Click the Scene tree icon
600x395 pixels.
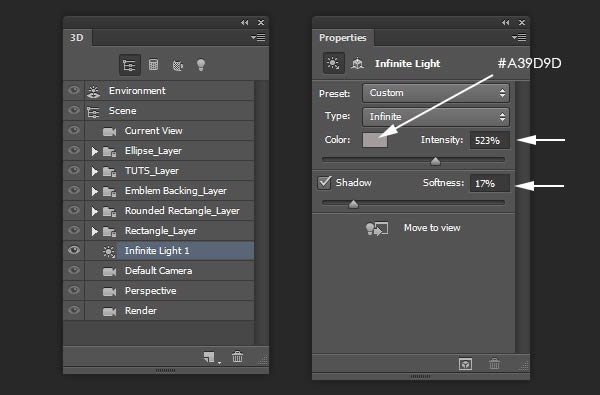click(x=93, y=112)
